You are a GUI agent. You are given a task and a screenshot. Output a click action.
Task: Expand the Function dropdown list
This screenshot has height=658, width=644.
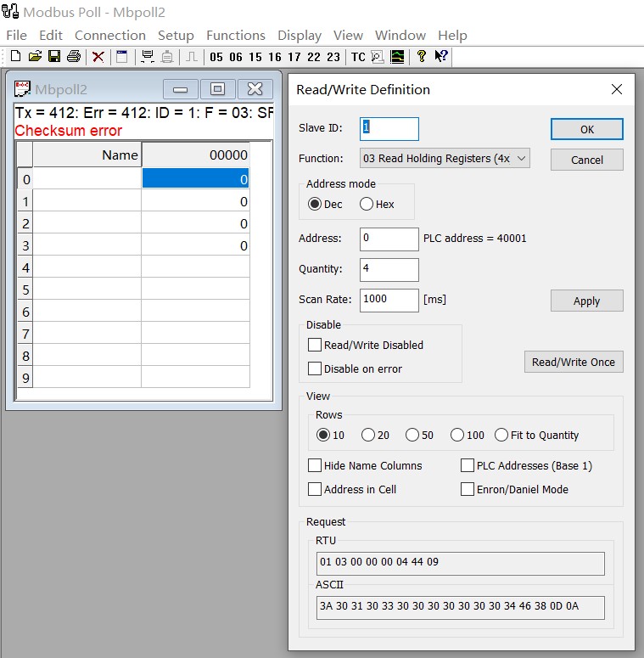445,159
